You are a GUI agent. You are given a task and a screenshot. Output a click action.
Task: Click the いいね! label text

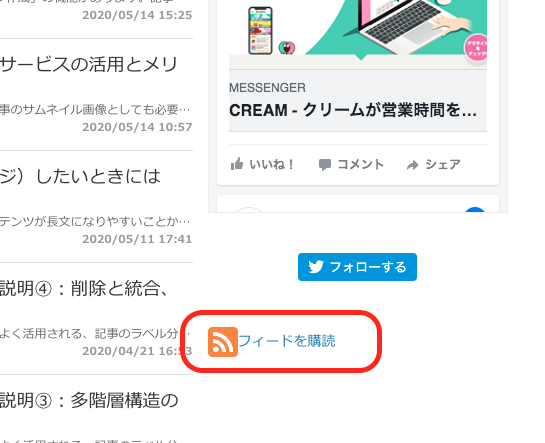tap(272, 164)
